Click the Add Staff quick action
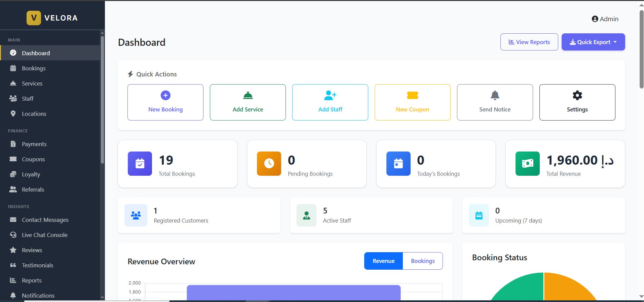The image size is (644, 302). (330, 102)
